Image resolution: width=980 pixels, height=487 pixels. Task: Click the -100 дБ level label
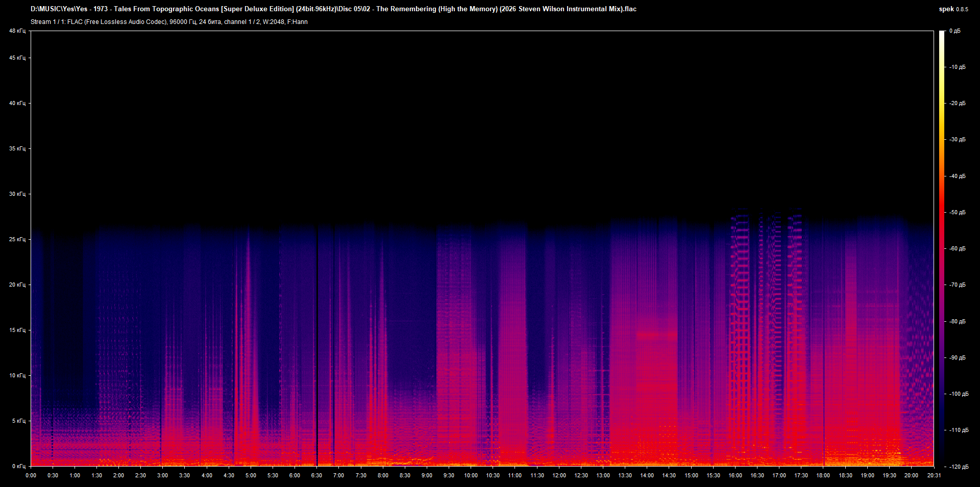pyautogui.click(x=959, y=394)
